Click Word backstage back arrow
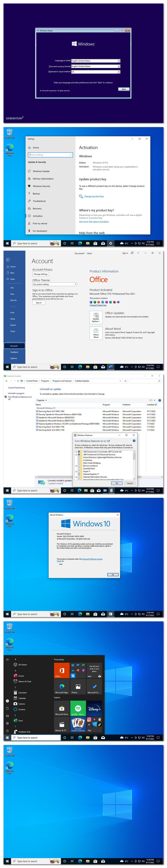 coord(8,260)
